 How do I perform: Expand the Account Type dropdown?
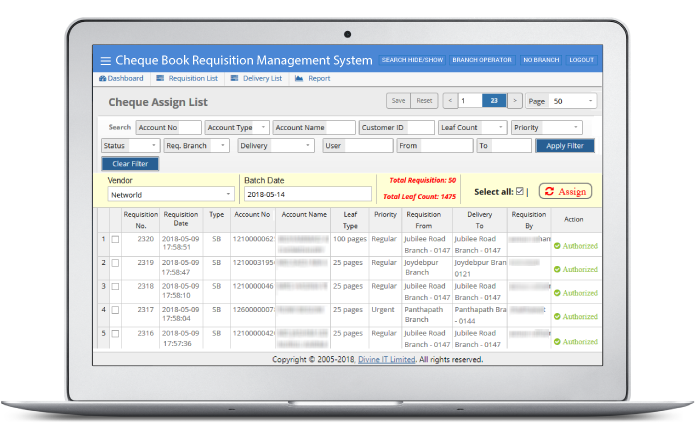pos(236,128)
